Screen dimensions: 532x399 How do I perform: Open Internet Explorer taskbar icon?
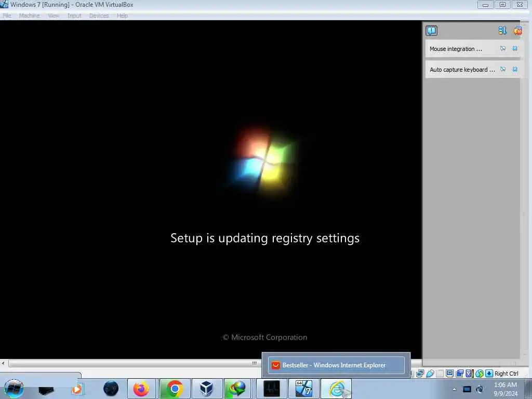coord(336,389)
